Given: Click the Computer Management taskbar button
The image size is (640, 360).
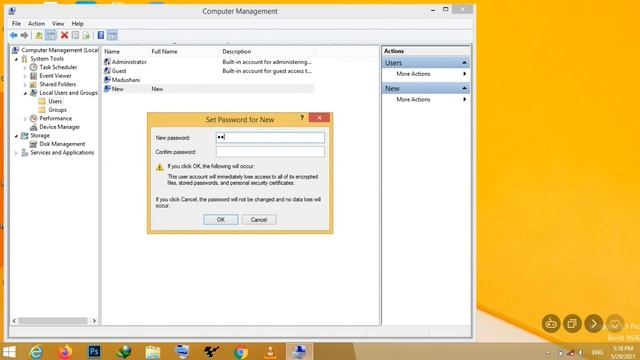Looking at the screenshot, I should [x=299, y=352].
